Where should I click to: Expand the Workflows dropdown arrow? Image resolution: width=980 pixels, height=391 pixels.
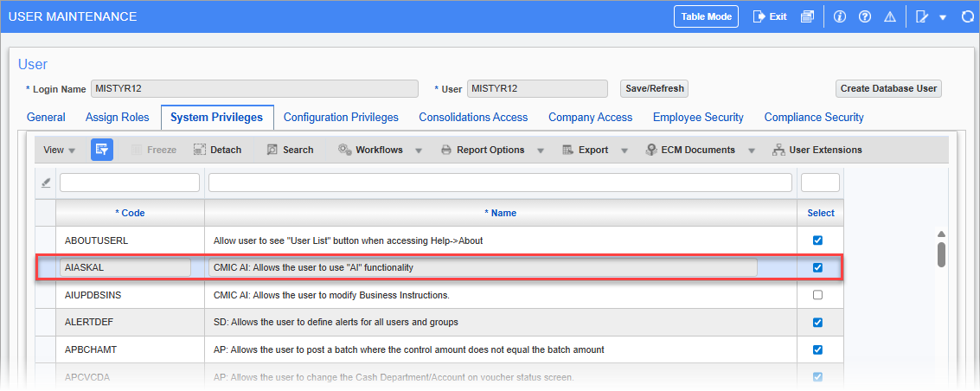click(x=419, y=151)
